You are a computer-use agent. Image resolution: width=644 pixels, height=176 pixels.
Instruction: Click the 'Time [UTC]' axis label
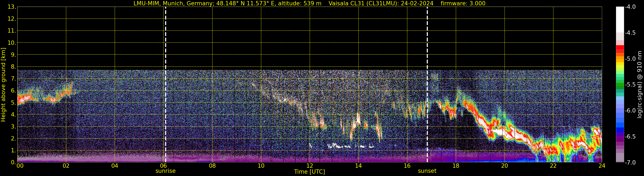[x=310, y=172]
